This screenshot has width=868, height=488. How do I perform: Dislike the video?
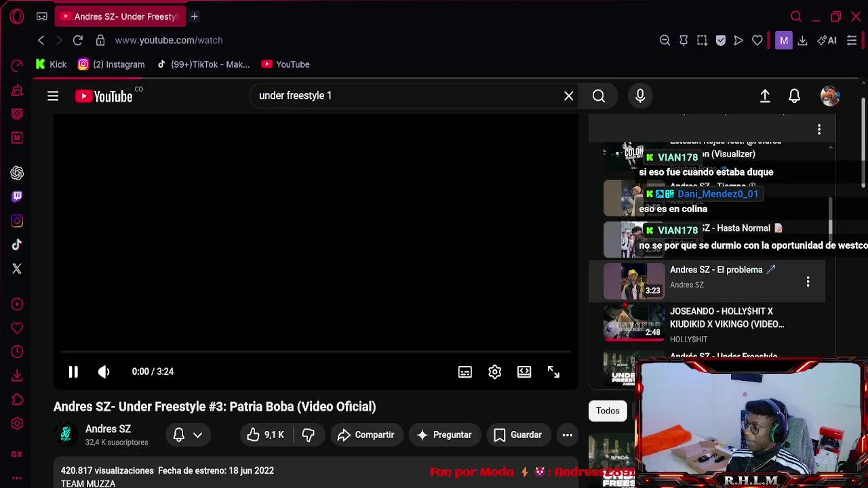pyautogui.click(x=308, y=435)
